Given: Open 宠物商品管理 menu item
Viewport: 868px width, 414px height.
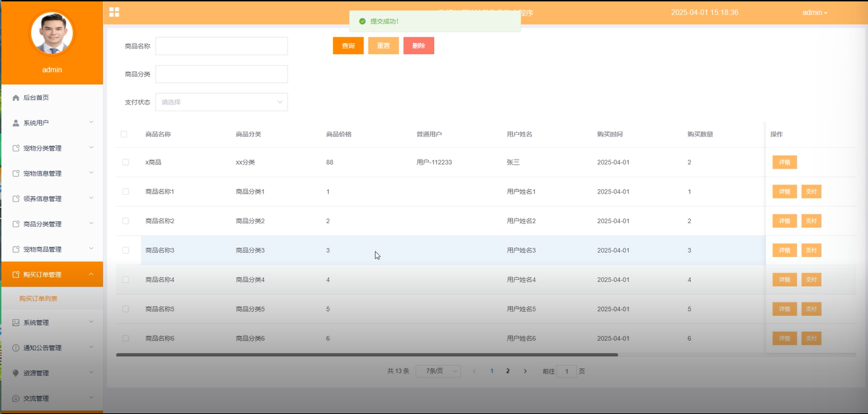Looking at the screenshot, I should tap(52, 250).
